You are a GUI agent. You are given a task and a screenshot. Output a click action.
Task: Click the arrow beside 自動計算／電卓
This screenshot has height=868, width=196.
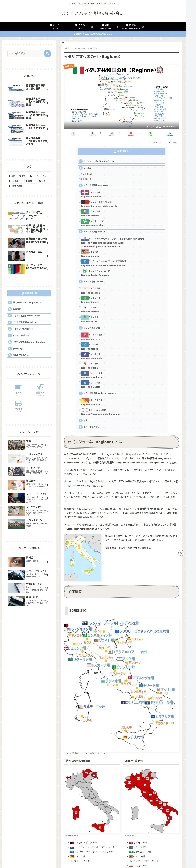pyautogui.click(x=48, y=256)
